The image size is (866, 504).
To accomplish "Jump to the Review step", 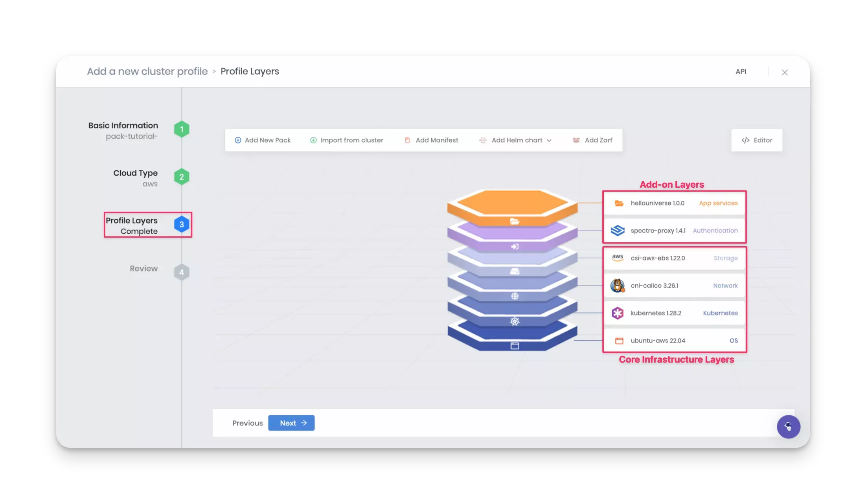I will 143,268.
